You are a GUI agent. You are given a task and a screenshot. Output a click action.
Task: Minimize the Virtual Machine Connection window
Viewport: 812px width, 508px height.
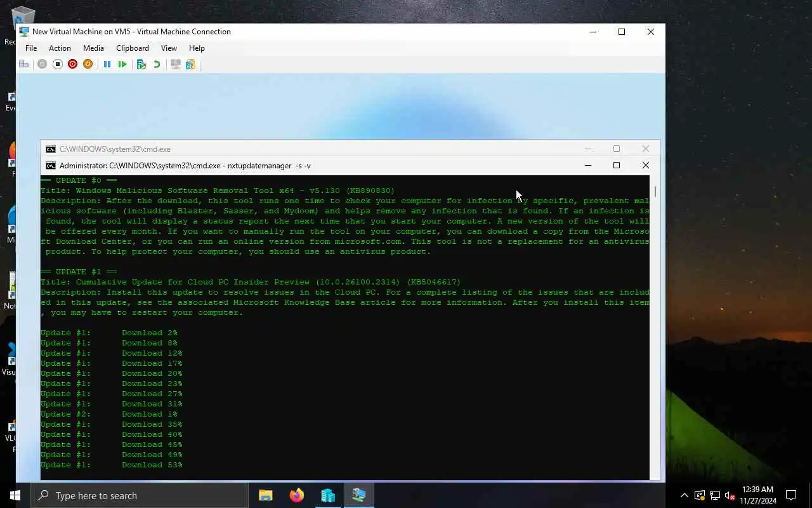pos(593,32)
